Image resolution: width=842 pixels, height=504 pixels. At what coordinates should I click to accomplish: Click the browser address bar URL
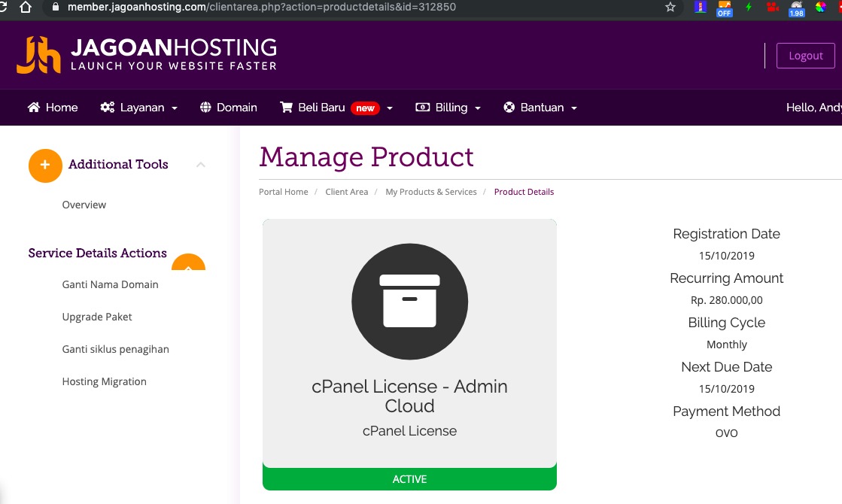pos(262,7)
